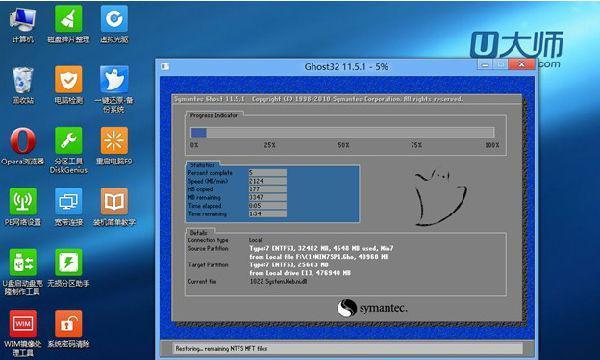This screenshot has height=360, width=600.
Task: Launch the U-disk boot maker USB icon
Action: 23,262
